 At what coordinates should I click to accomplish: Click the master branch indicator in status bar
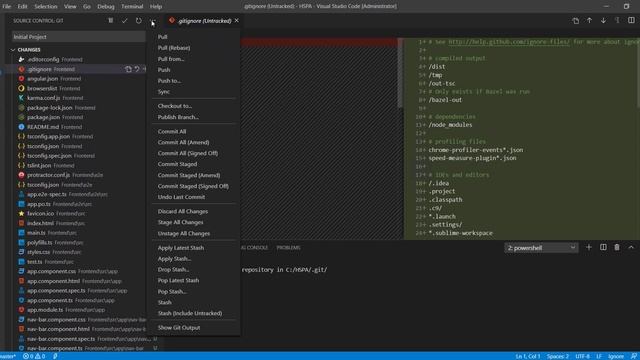tap(7, 356)
